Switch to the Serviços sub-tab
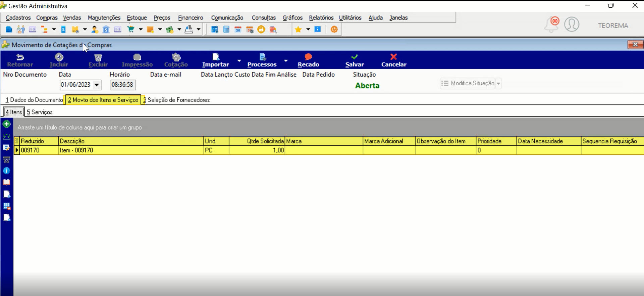This screenshot has height=296, width=644. click(40, 112)
